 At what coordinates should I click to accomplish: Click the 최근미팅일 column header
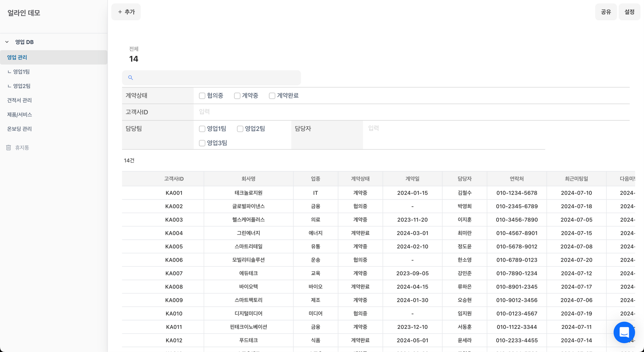click(576, 179)
